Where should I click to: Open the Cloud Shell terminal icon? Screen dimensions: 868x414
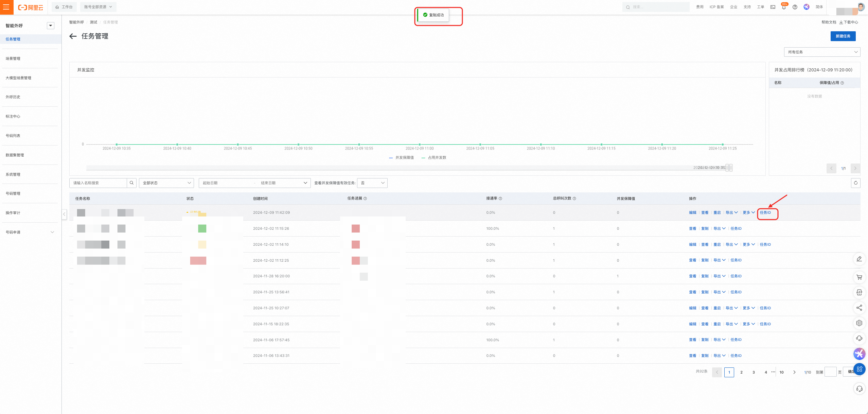tap(773, 7)
